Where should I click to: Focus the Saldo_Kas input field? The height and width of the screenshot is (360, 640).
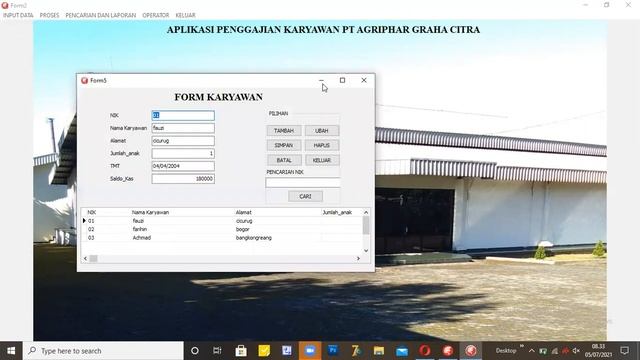click(183, 179)
